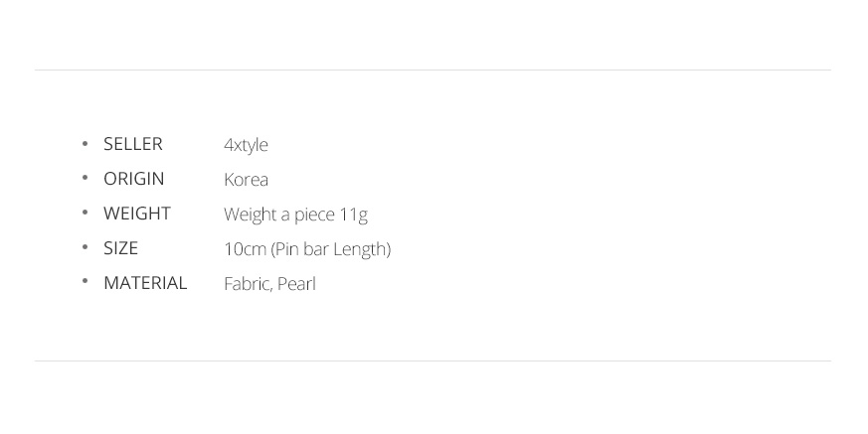Select the 10cm Pin bar Length text
Screen dimensions: 868x434
pyautogui.click(x=307, y=249)
